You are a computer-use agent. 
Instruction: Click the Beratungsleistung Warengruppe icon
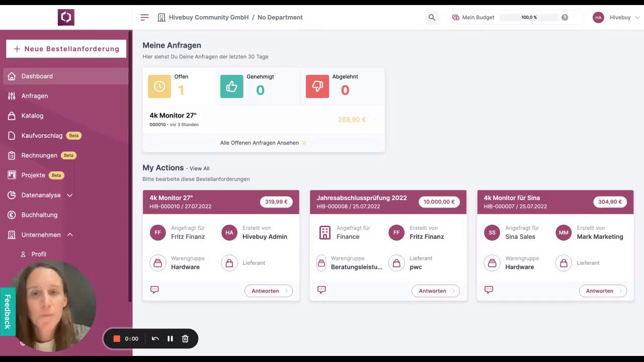(321, 262)
